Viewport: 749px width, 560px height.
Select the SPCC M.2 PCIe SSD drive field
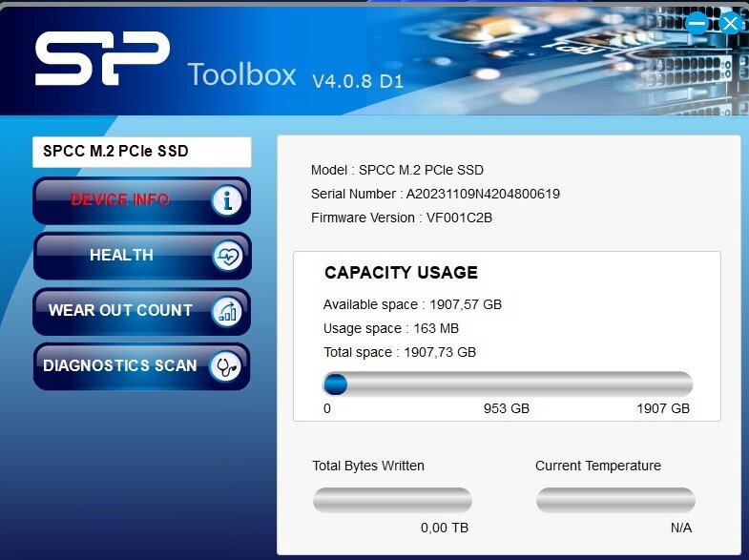[142, 152]
